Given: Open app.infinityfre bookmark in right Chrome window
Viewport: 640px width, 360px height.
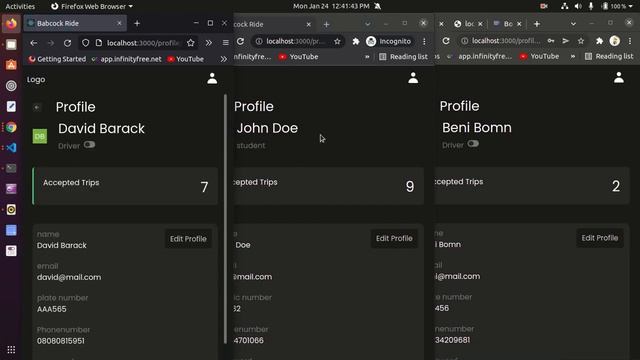Looking at the screenshot, I should [480, 56].
